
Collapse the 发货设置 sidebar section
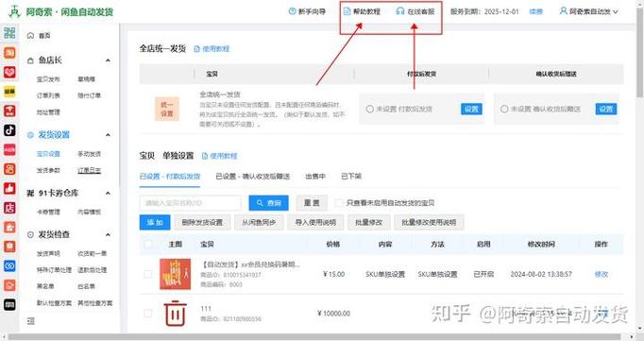coord(108,135)
